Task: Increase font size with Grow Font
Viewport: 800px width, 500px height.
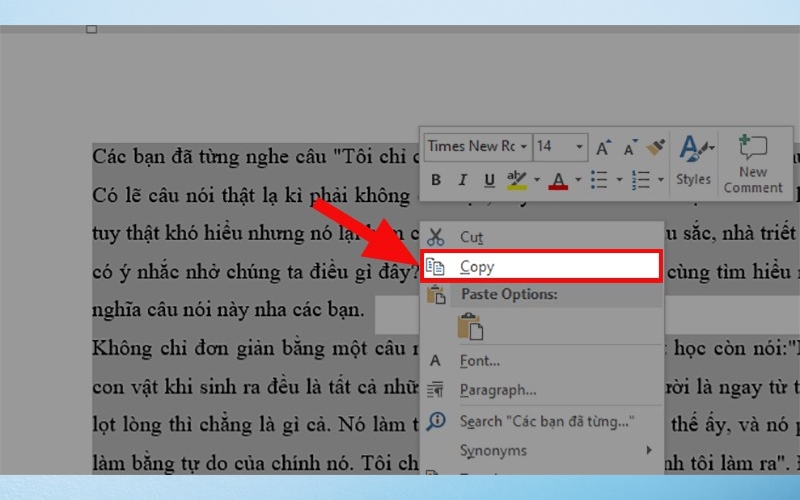Action: [604, 147]
